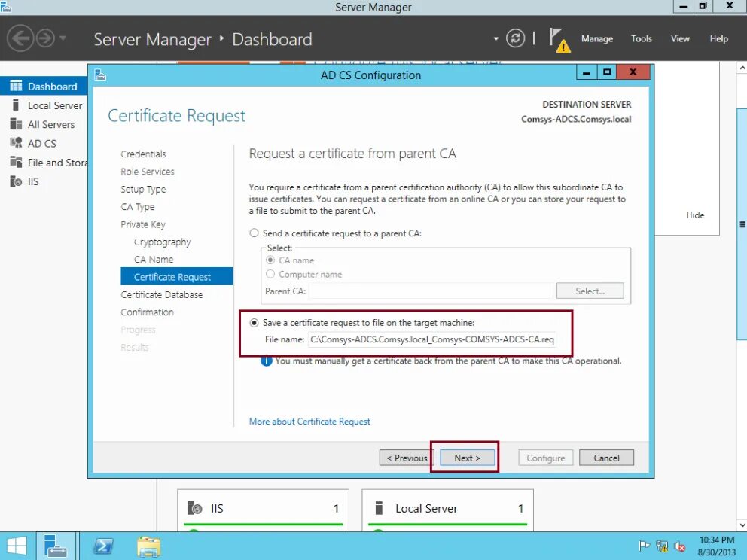Click the dashboard vertical scrollbar down arrow
Image resolution: width=747 pixels, height=560 pixels.
coord(742,525)
